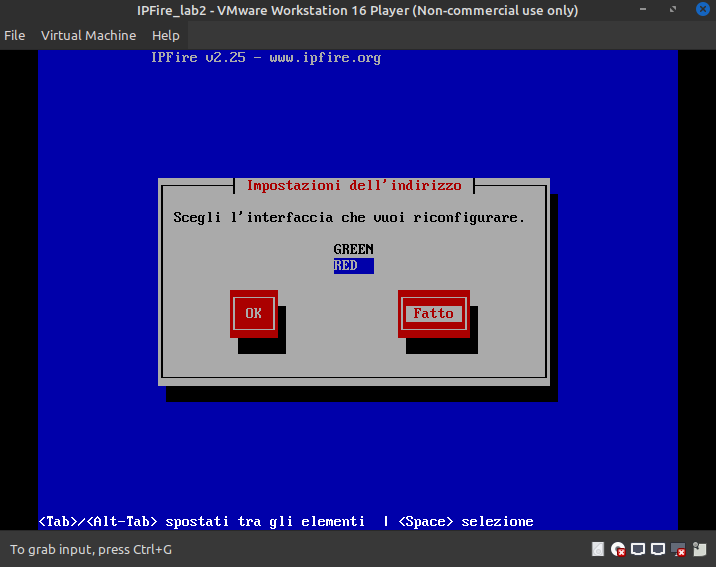Open the File menu

click(x=15, y=36)
